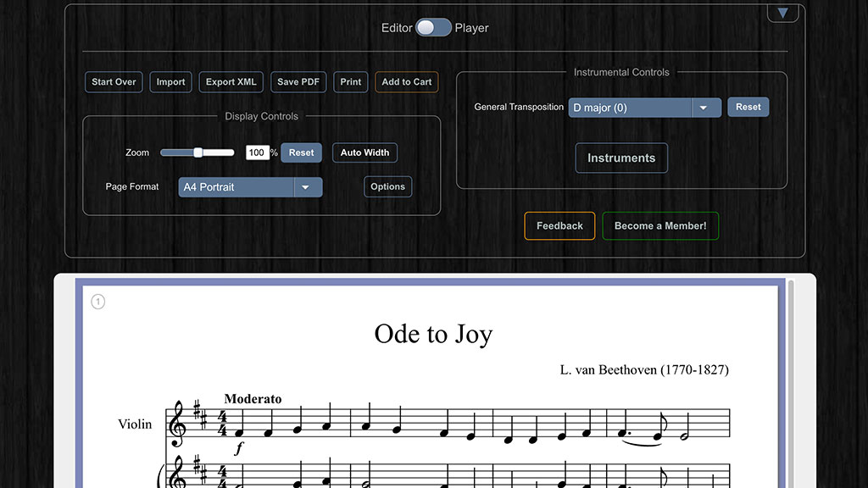Save the score as PDF

(298, 82)
